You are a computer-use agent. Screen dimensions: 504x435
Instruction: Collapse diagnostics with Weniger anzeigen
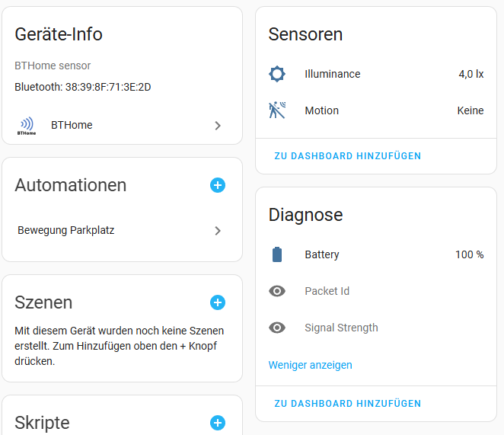(310, 365)
